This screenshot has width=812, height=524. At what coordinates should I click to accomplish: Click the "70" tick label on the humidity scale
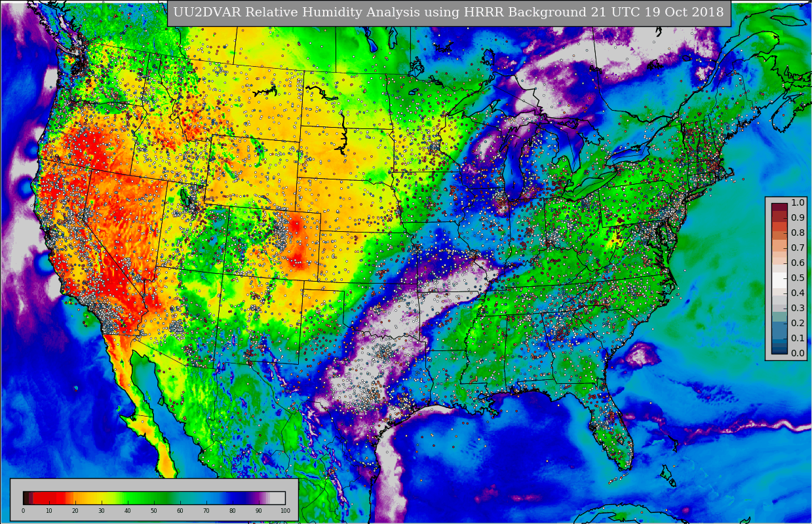(206, 511)
